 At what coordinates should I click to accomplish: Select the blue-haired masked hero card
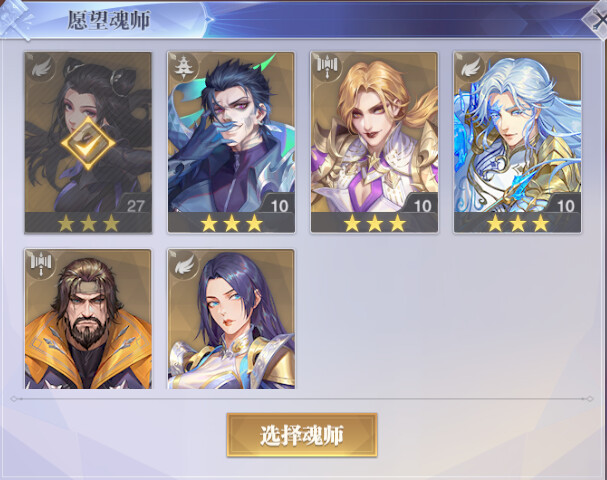click(231, 142)
